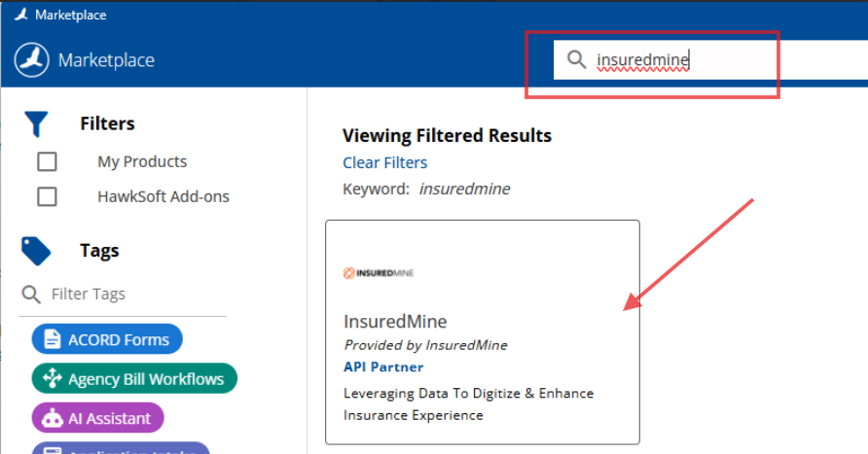Click the HawkSoft Add-ons label
Image resolution: width=868 pixels, height=454 pixels.
(163, 196)
